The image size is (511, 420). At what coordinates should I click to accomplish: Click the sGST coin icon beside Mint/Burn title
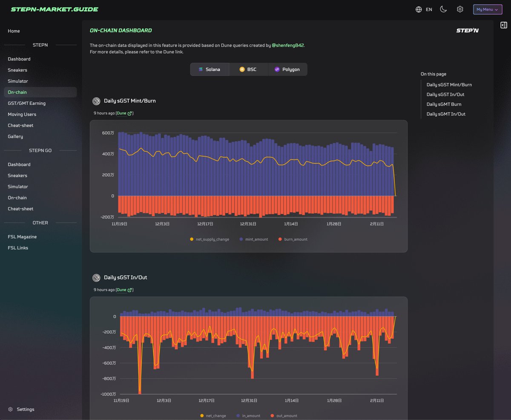96,101
